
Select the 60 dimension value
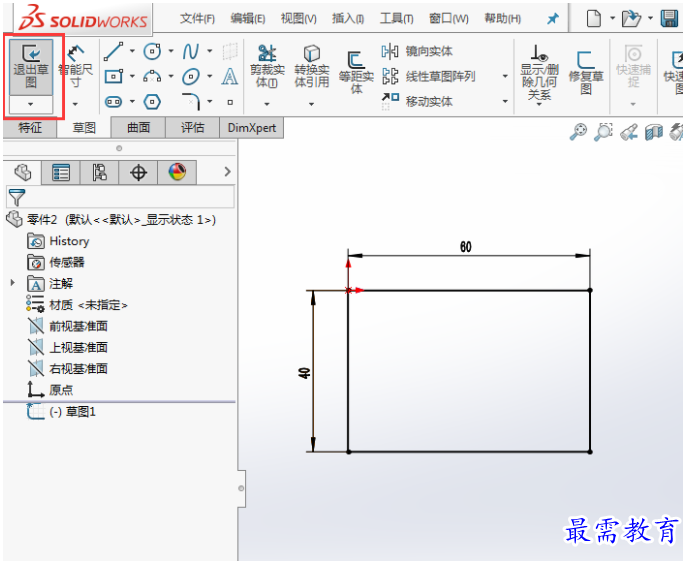(x=466, y=247)
